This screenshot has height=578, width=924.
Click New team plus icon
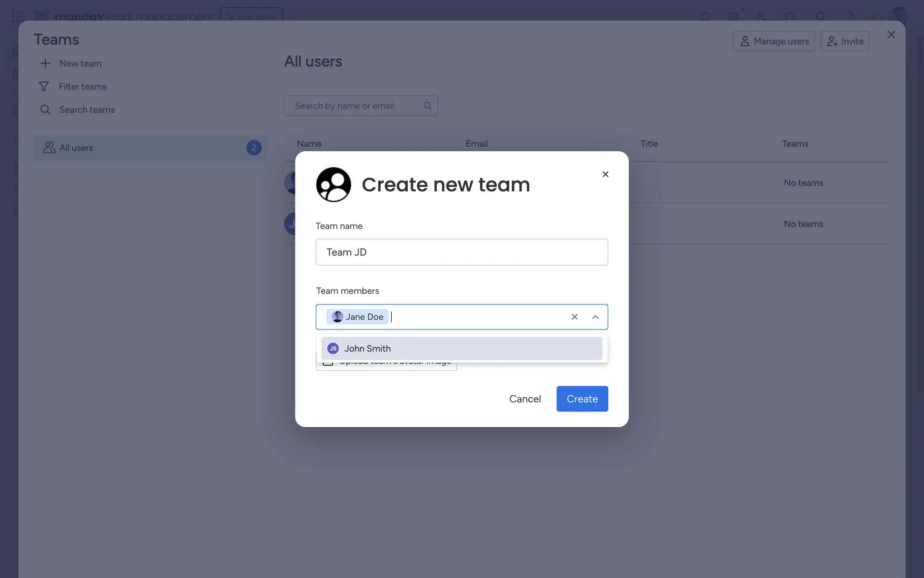tap(45, 63)
